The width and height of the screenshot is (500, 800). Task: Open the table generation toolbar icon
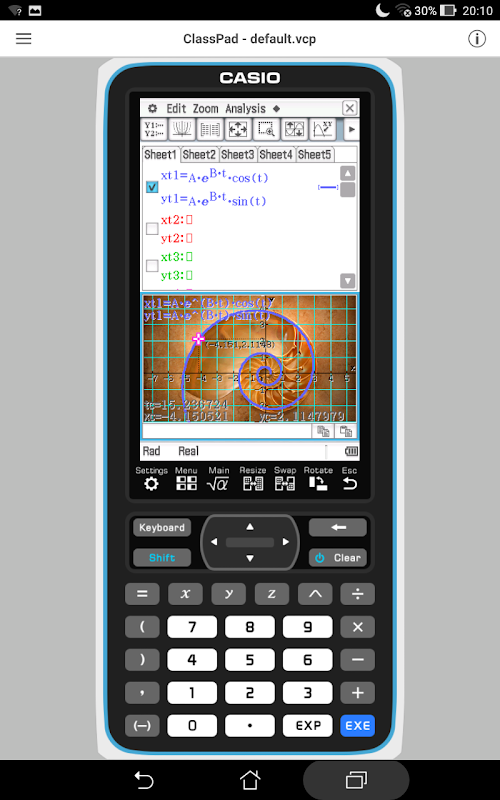tap(210, 130)
